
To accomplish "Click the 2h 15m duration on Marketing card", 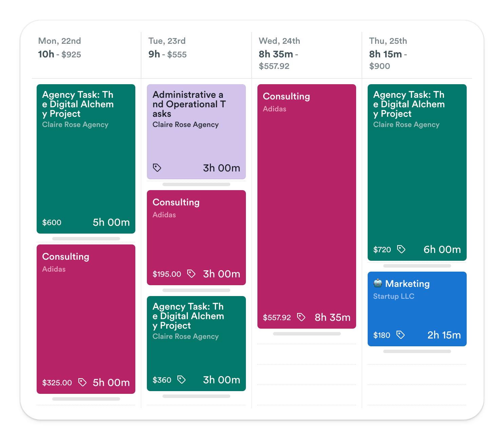I will [x=444, y=335].
